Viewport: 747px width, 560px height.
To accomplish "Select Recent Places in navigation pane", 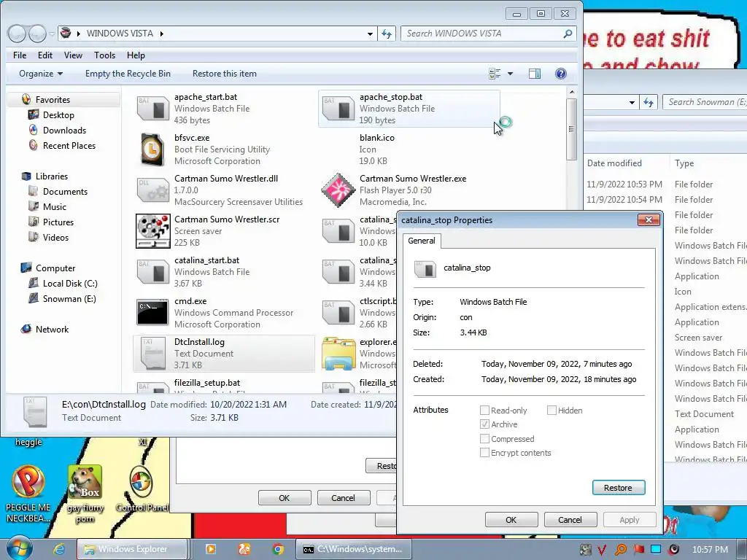I will 69,145.
